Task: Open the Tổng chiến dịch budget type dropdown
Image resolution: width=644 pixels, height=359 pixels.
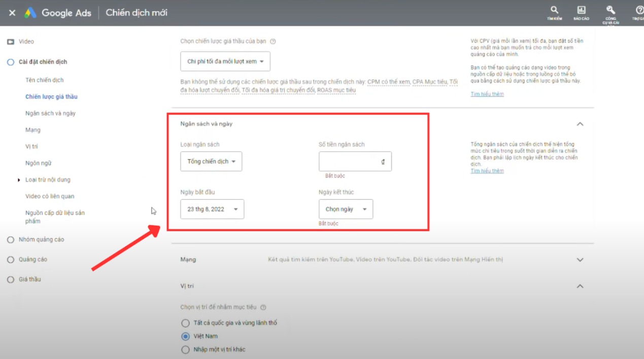Action: click(211, 161)
